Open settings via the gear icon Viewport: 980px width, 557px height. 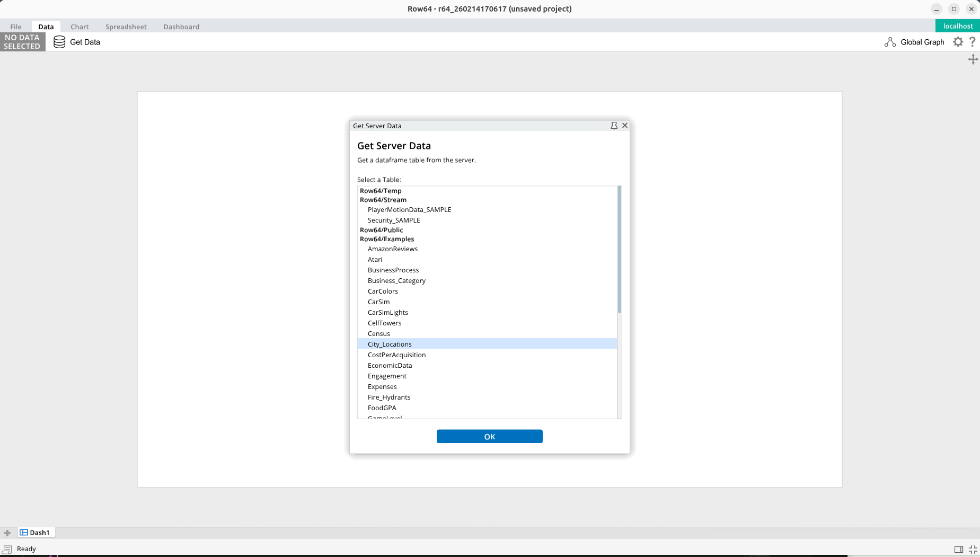coord(958,42)
